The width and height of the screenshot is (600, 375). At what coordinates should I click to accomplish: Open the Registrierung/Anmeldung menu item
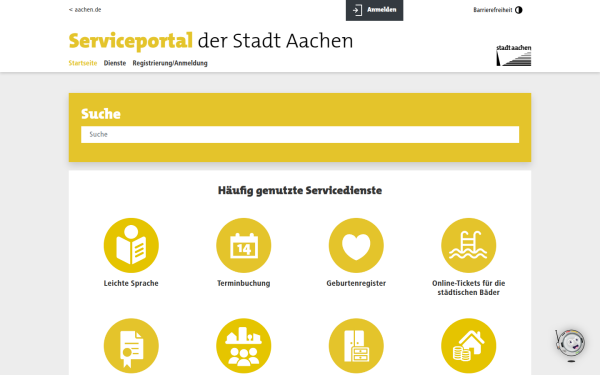coord(170,63)
